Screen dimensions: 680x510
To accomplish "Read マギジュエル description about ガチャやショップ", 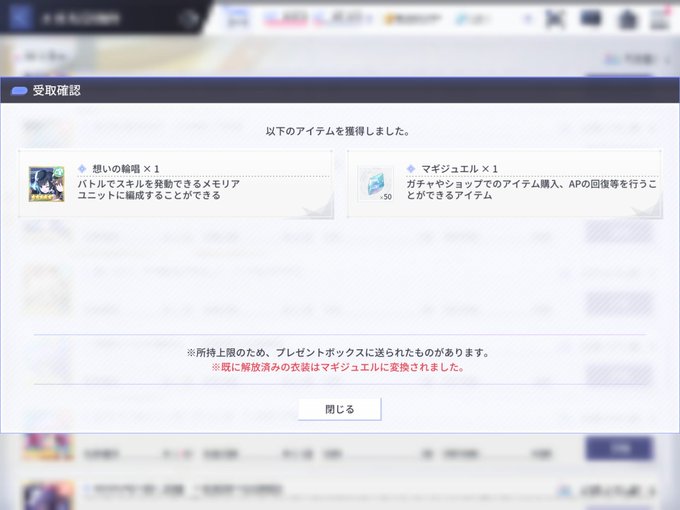I will (x=531, y=190).
